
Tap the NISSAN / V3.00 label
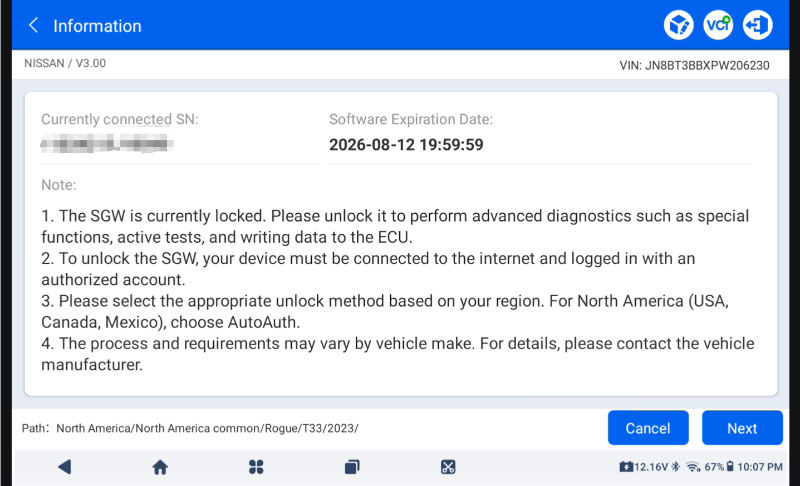click(x=64, y=63)
